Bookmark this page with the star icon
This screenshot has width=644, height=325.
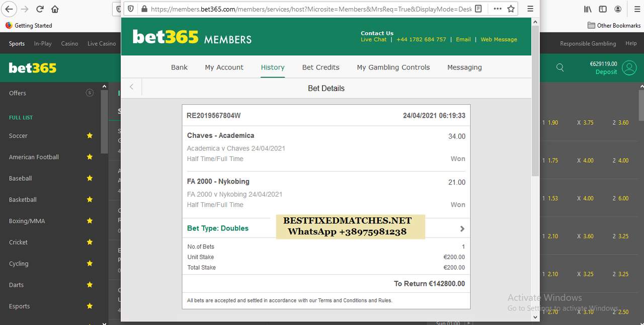(x=511, y=9)
